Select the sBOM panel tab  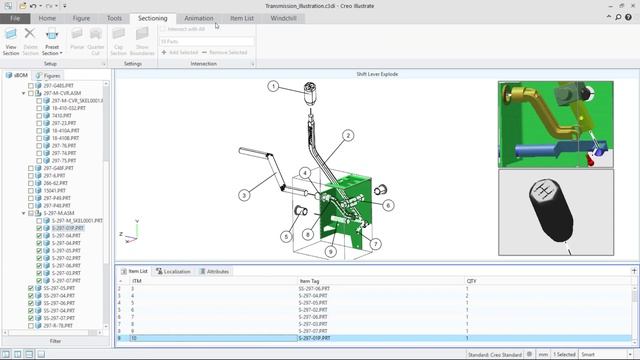point(17,75)
